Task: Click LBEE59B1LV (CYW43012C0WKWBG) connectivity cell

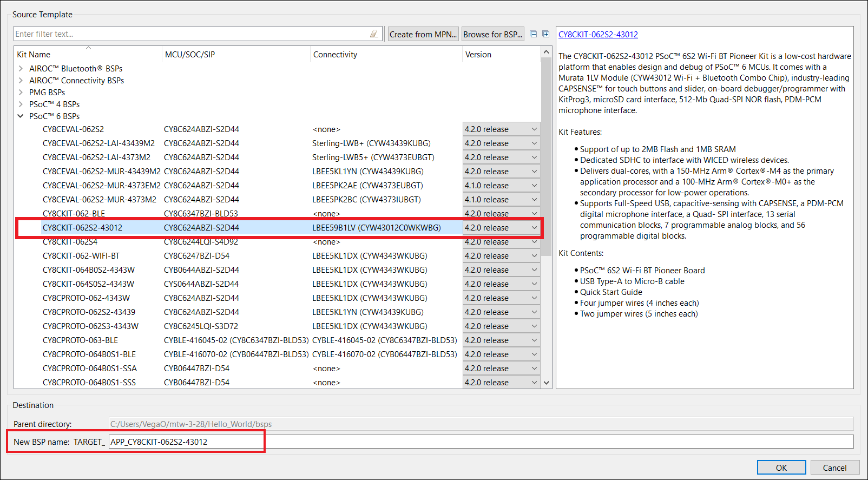Action: [x=377, y=228]
